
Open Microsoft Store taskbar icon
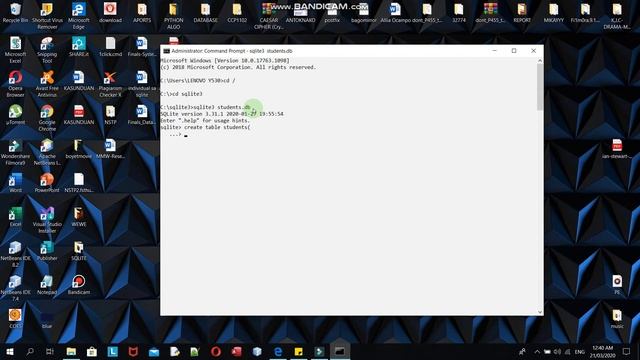92,351
